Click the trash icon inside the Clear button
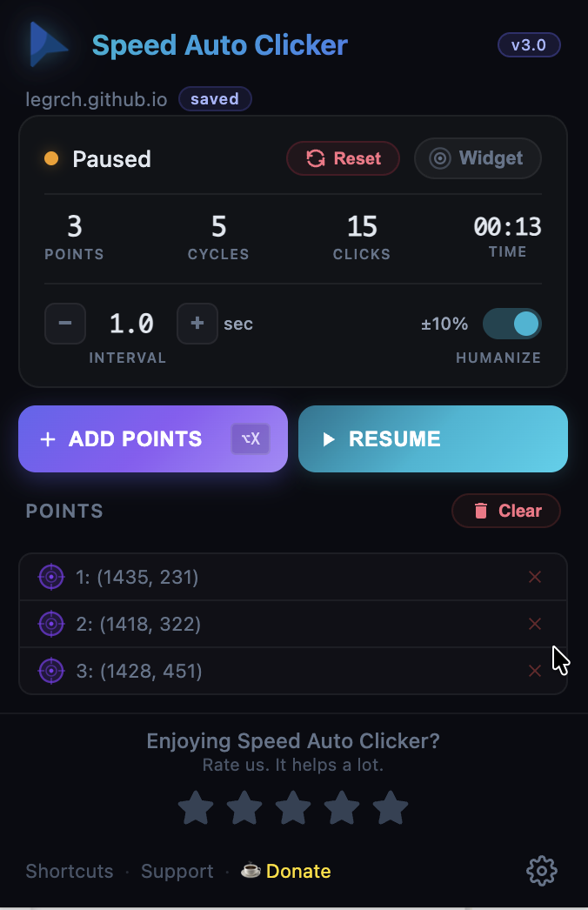Viewport: 588px width, 910px height. pos(484,511)
